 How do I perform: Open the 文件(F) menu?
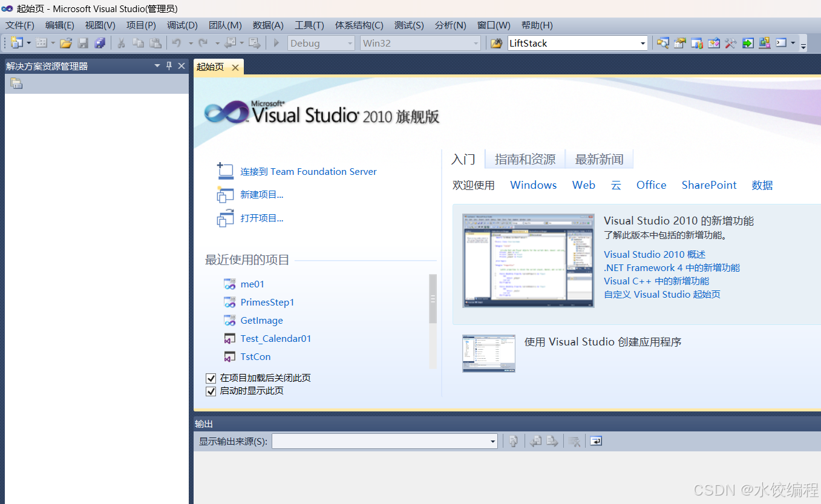(x=20, y=25)
